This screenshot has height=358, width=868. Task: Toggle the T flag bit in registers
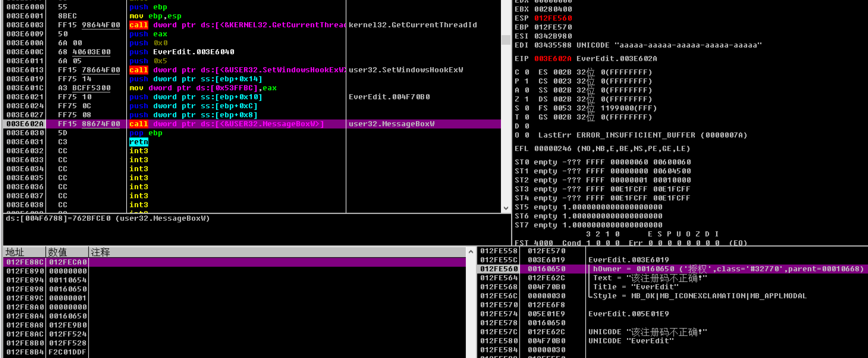(527, 117)
